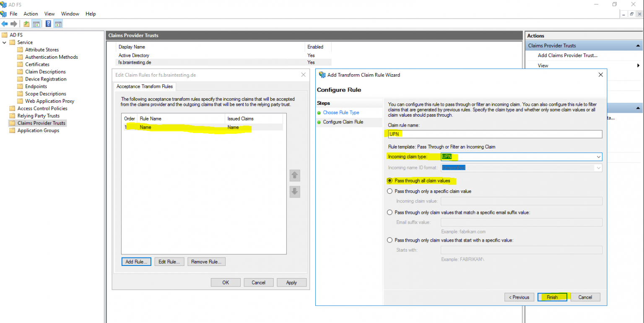Click the Add Rule... button
This screenshot has width=644, height=323.
click(x=136, y=262)
